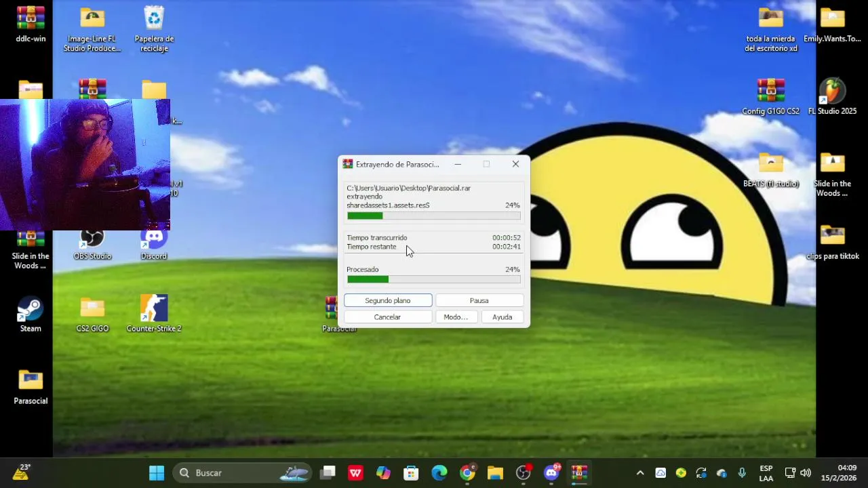This screenshot has height=488, width=868.
Task: Click the webcam overlay thumbnail
Action: tap(85, 165)
